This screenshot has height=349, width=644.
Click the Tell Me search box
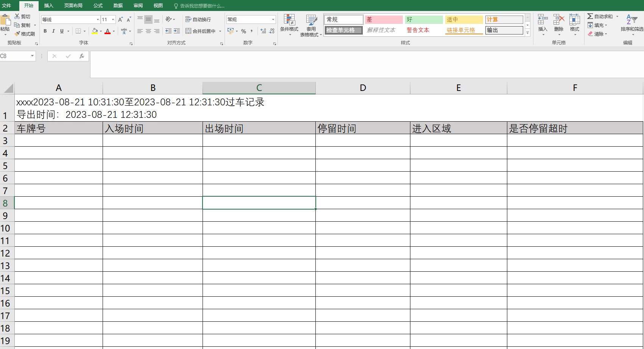(x=199, y=6)
